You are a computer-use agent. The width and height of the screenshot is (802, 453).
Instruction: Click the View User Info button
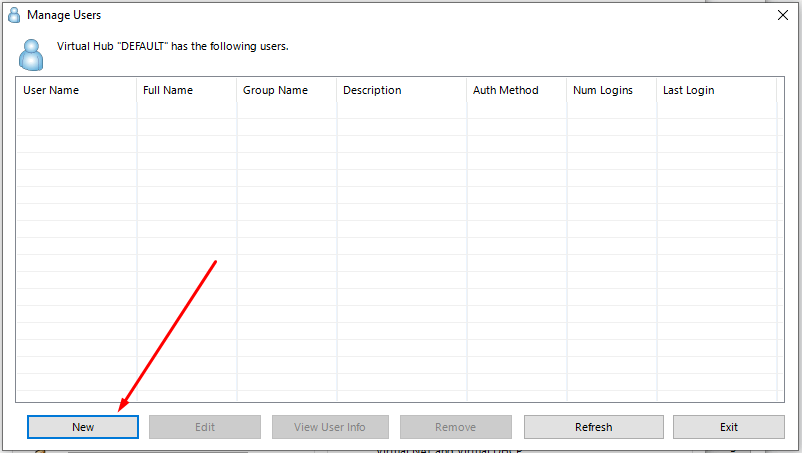[x=330, y=427]
